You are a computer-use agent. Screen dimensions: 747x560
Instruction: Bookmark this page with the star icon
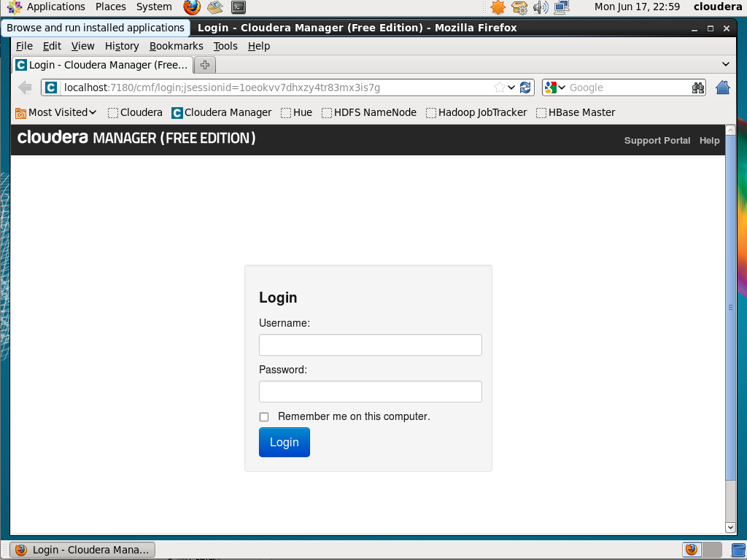tap(499, 87)
